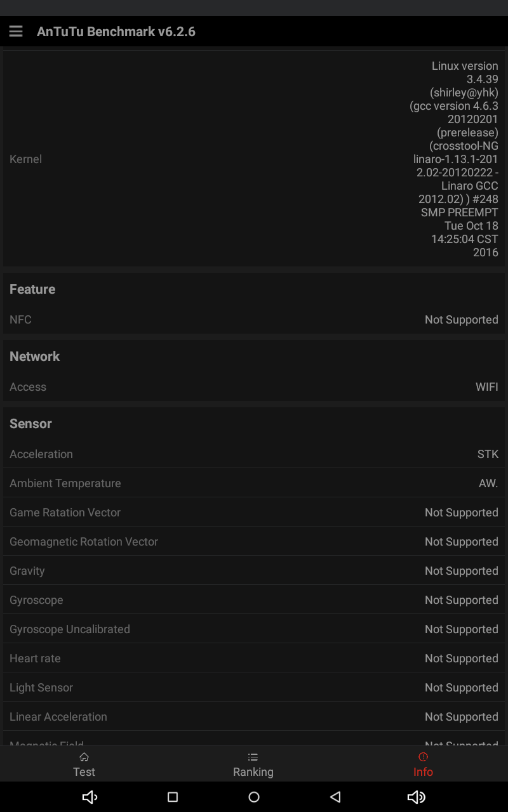Select the Gyroscope Uncalibrated row
Image resolution: width=508 pixels, height=812 pixels.
[254, 629]
